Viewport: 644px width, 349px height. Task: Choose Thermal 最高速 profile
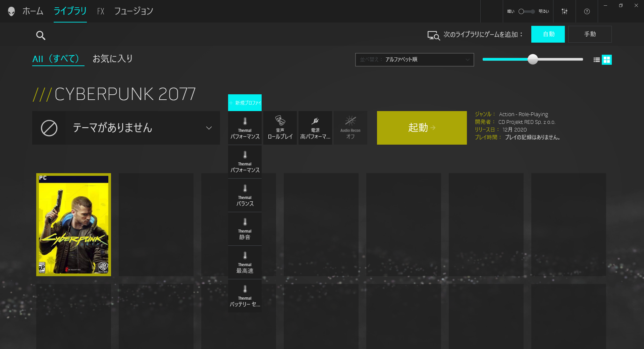pyautogui.click(x=245, y=262)
